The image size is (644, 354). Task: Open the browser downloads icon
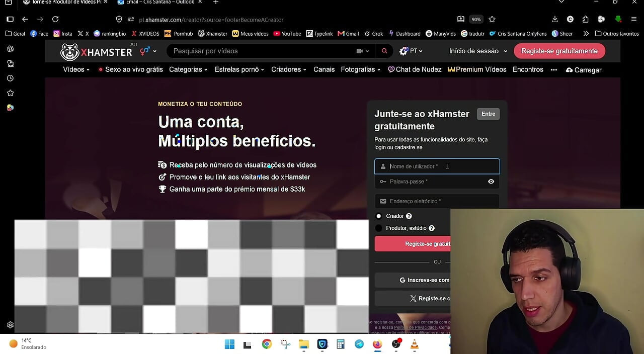tap(555, 19)
